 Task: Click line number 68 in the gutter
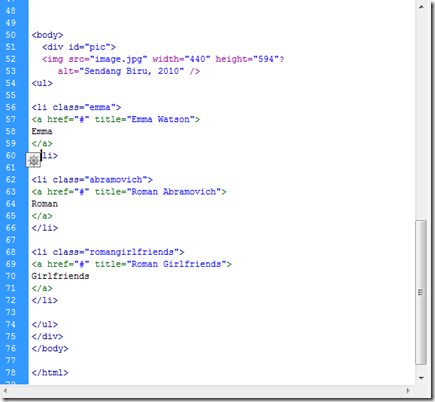tap(11, 252)
